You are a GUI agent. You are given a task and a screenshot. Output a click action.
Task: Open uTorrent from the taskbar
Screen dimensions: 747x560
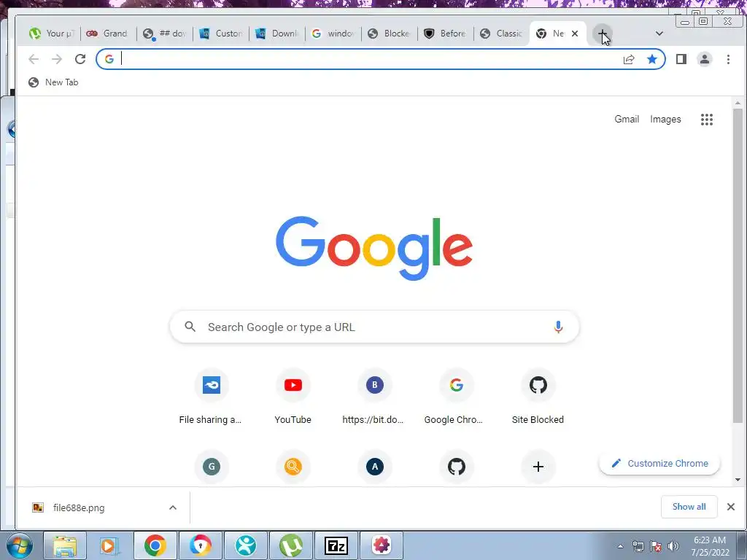coord(290,545)
